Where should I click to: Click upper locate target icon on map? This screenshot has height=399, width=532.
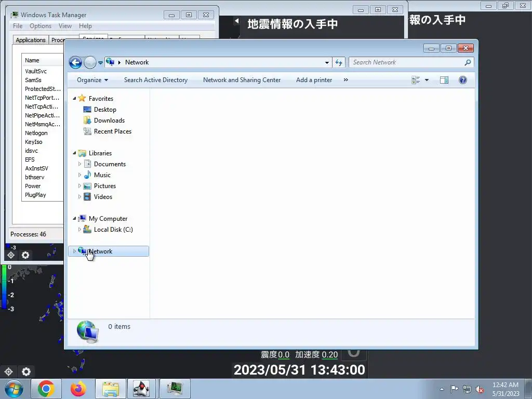tap(11, 255)
